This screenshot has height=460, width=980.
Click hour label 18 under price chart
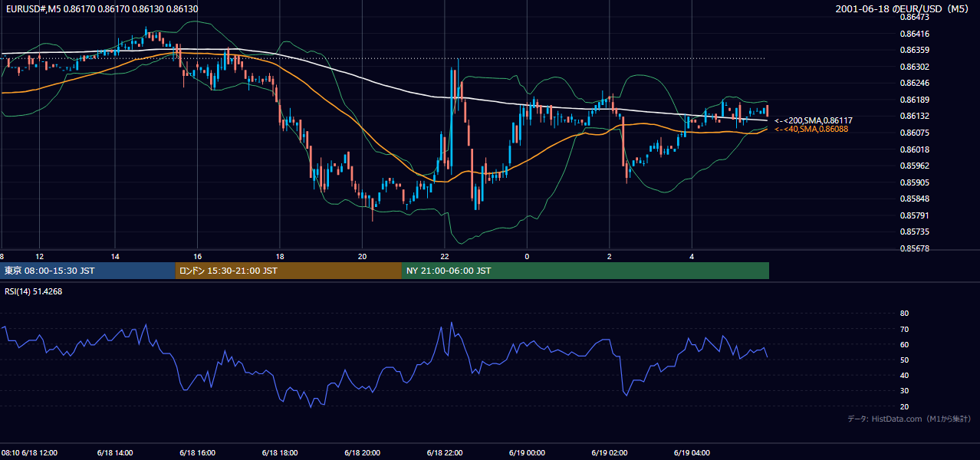280,256
